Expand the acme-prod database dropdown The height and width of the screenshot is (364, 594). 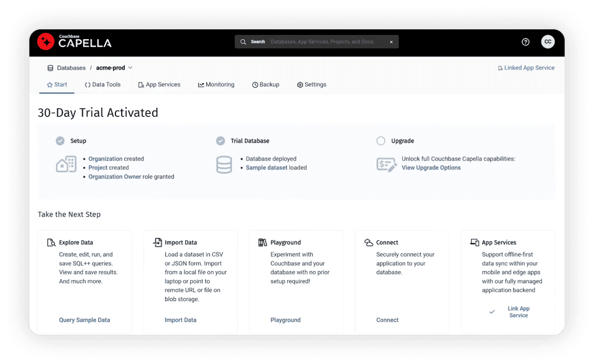coord(130,68)
